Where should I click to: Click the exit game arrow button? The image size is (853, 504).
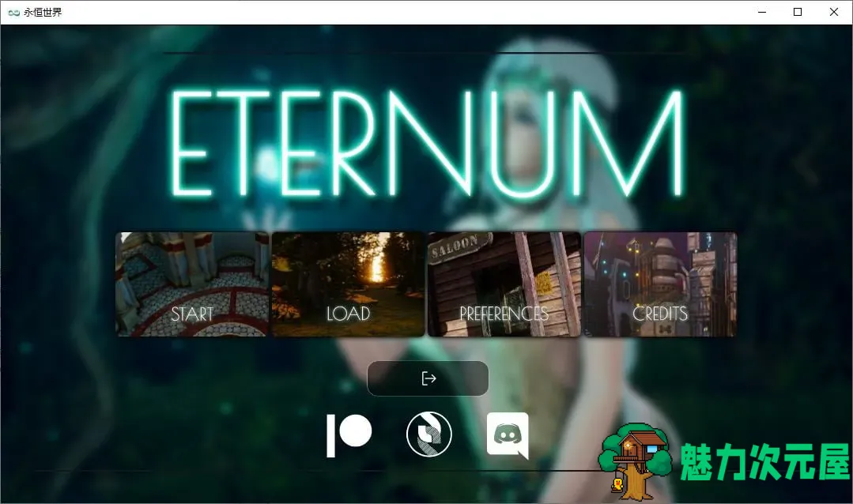(x=428, y=378)
